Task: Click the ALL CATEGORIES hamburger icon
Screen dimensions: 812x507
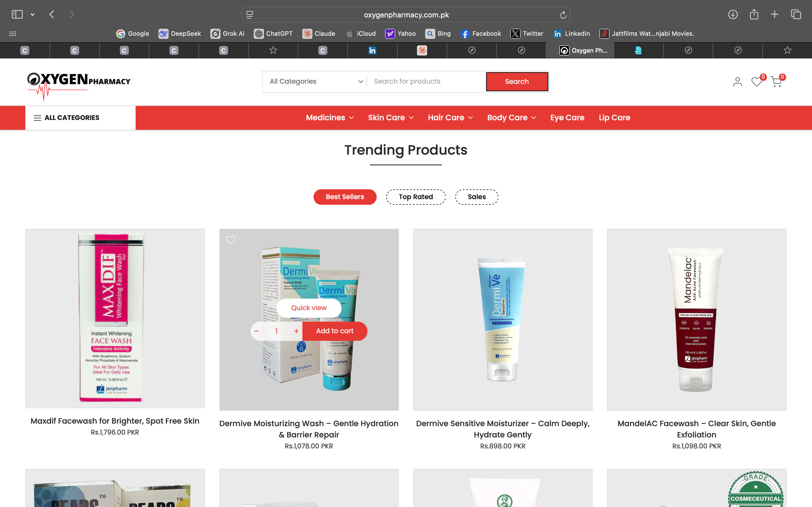Action: tap(38, 118)
